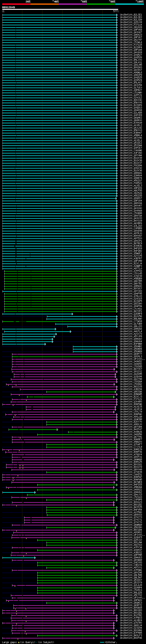The width and height of the screenshot is (146, 644).
Task: Select hit UniRef100_P37114
Action: pos(131,25)
